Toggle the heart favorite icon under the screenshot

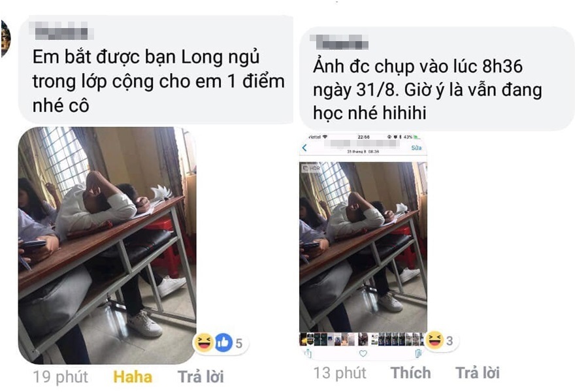pos(363,353)
